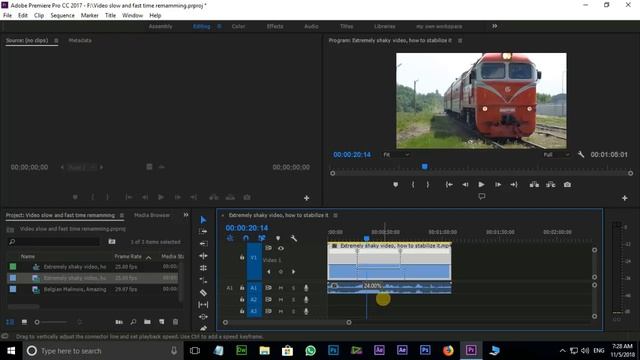The image size is (640, 360).
Task: Open Program monitor button editor plus
Action: pyautogui.click(x=624, y=198)
